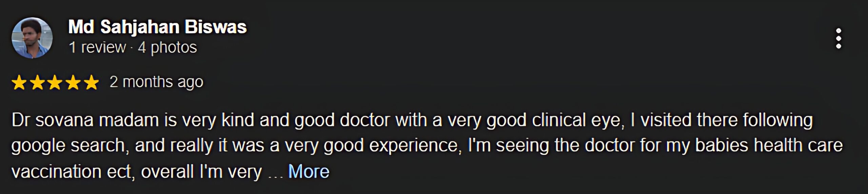This screenshot has height=194, width=868.
Task: Click the review line starting "vaccination ect"
Action: [137, 171]
